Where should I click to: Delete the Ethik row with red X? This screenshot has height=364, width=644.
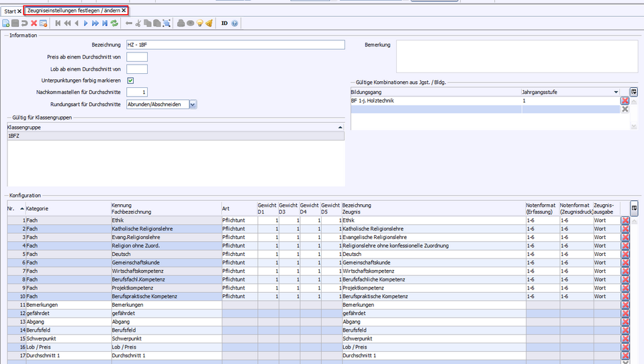[x=625, y=220]
